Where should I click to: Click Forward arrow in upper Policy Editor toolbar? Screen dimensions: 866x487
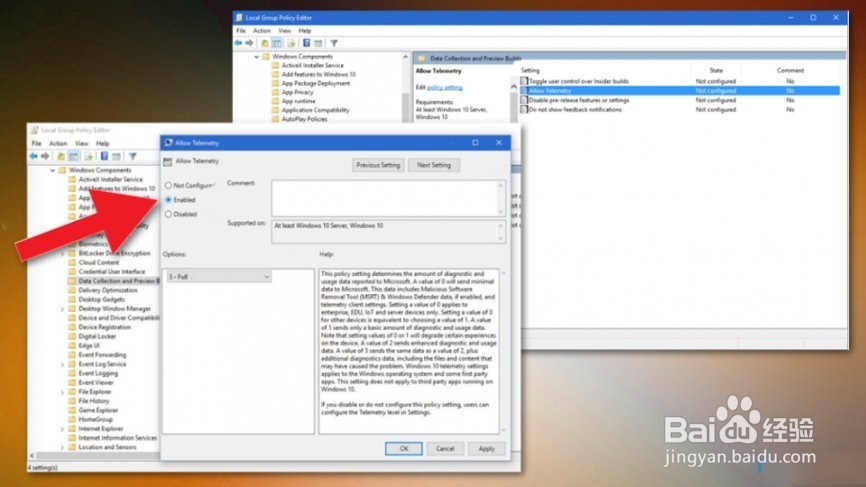coord(249,43)
